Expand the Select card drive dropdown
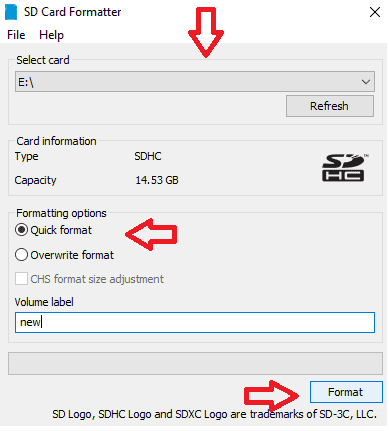 (366, 82)
